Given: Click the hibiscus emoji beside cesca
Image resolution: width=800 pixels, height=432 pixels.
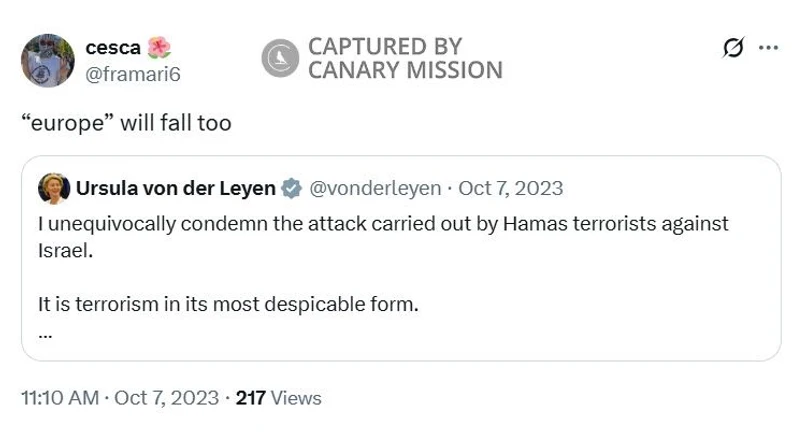Looking at the screenshot, I should click(159, 47).
